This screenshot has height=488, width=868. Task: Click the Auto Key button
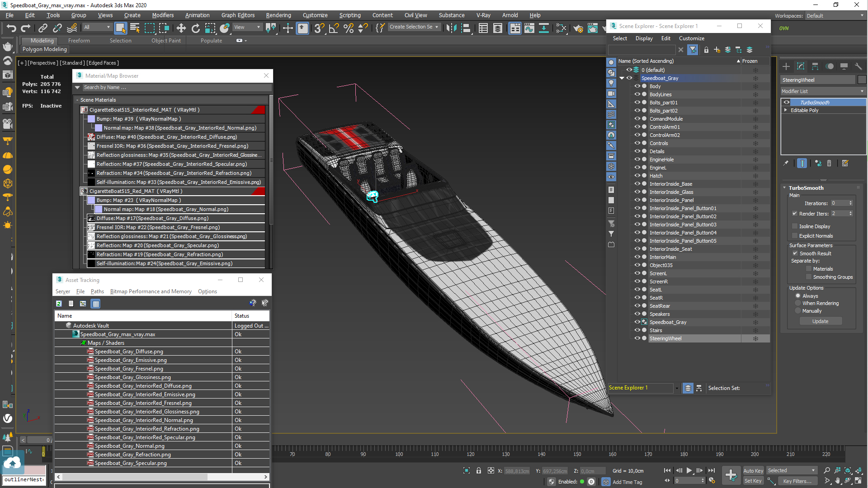coord(753,471)
